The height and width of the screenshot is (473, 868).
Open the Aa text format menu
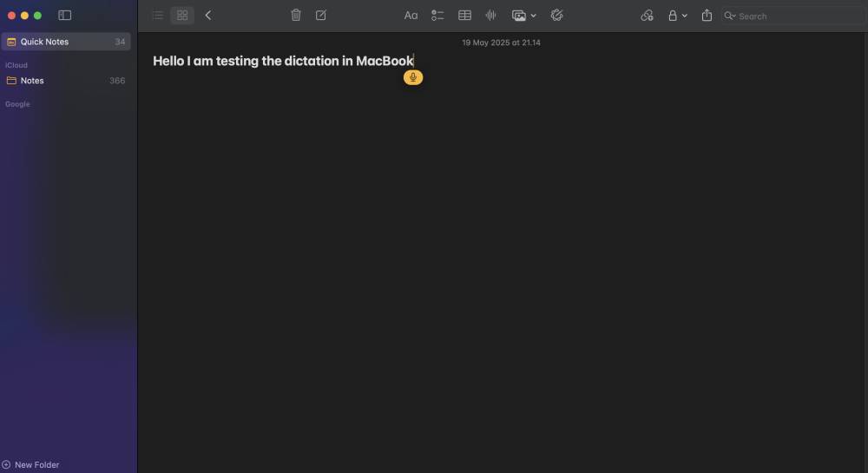(411, 16)
